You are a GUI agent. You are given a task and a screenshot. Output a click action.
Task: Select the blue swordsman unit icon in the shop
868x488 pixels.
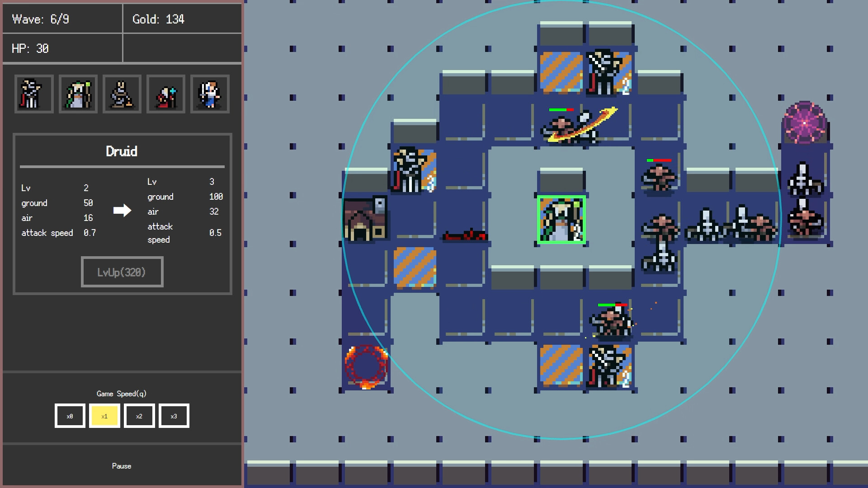pos(209,94)
